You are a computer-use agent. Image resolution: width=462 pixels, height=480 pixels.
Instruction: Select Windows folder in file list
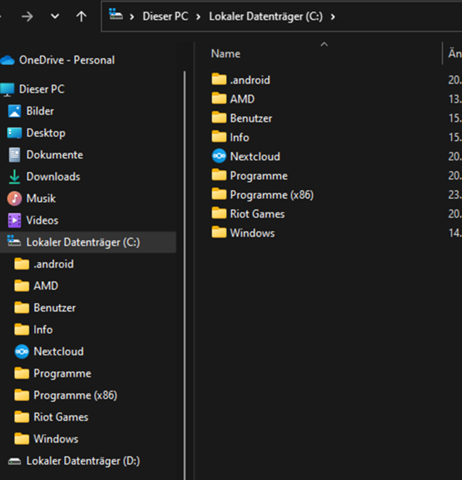[252, 233]
